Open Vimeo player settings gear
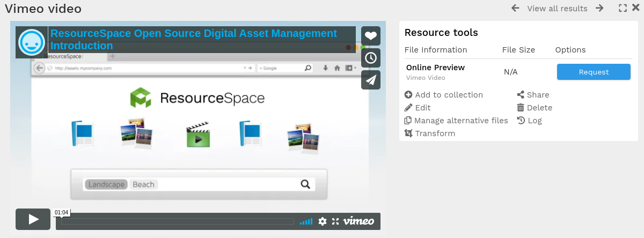The height and width of the screenshot is (238, 644). [323, 221]
